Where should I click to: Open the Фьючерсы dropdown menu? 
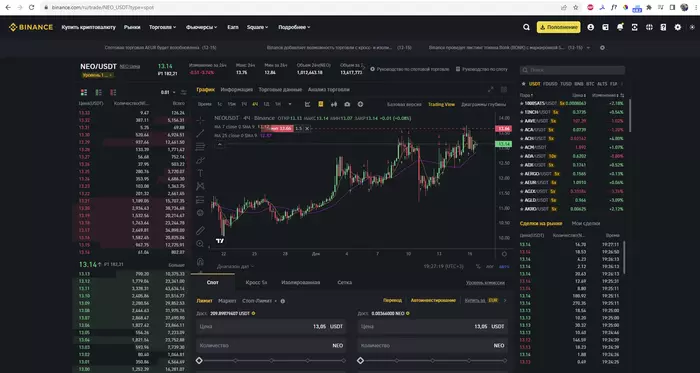tap(201, 27)
